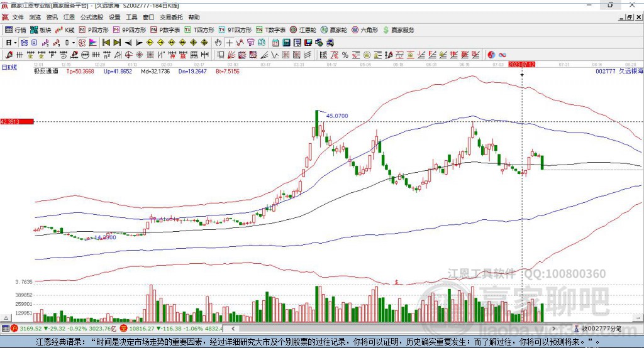
Task: Click the red floppy disk save icon
Action: (x=308, y=43)
